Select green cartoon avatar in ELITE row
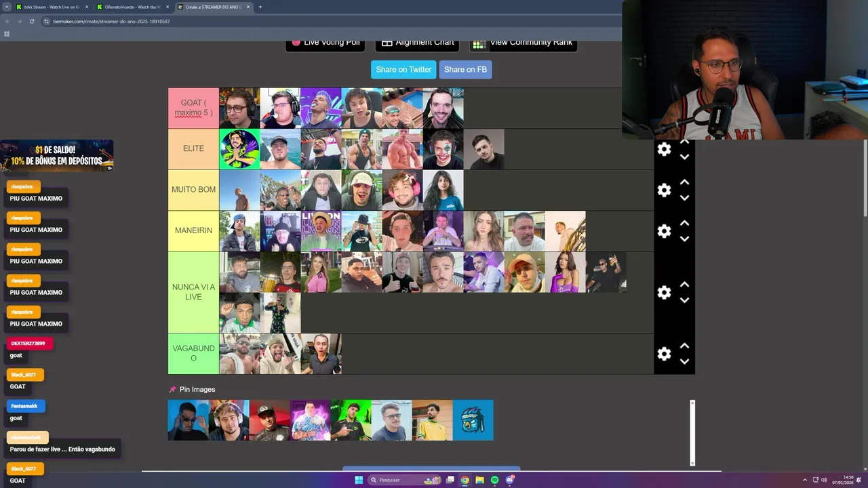This screenshot has width=868, height=488. [x=239, y=149]
